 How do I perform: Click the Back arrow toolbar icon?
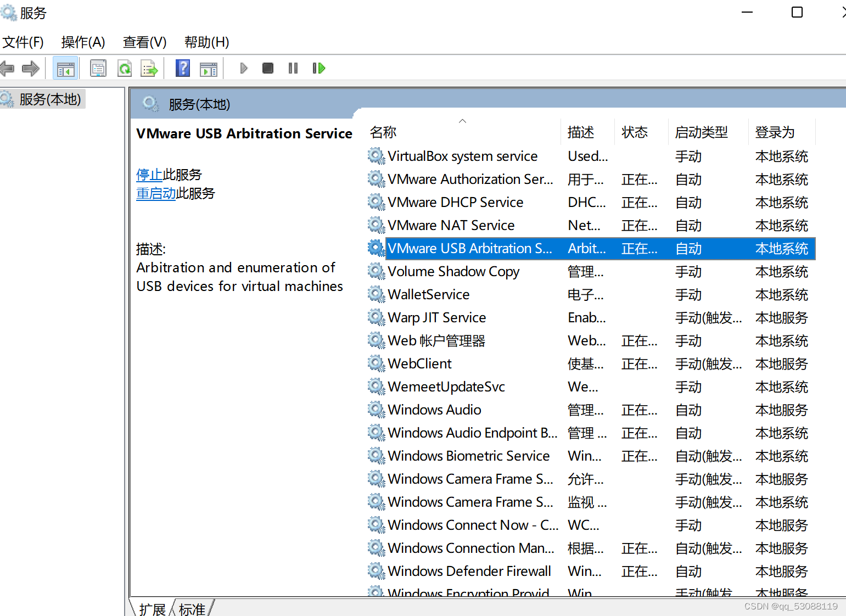pyautogui.click(x=7, y=69)
